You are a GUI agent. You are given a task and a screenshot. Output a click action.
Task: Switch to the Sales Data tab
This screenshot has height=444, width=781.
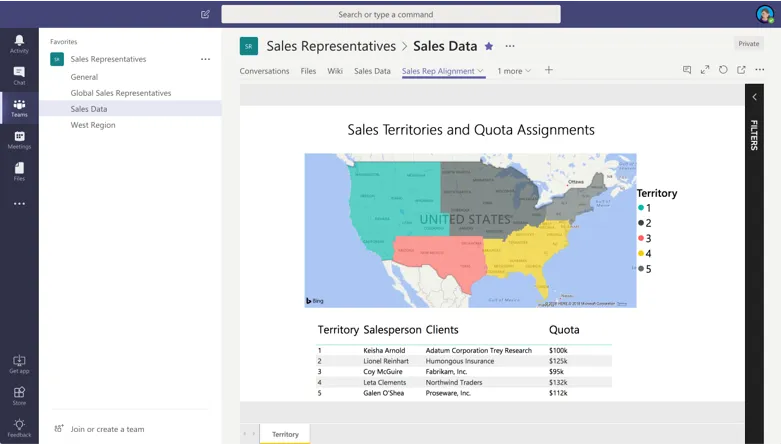[x=372, y=71]
